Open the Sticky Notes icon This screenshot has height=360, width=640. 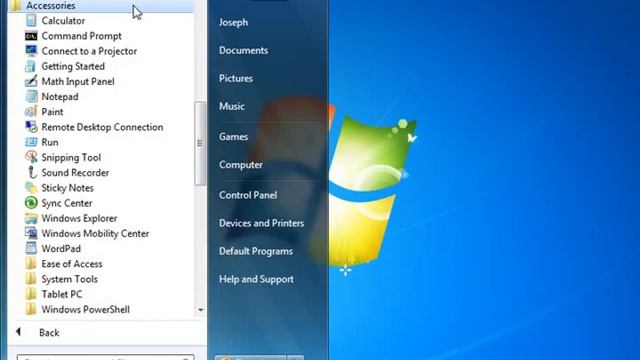(x=31, y=188)
